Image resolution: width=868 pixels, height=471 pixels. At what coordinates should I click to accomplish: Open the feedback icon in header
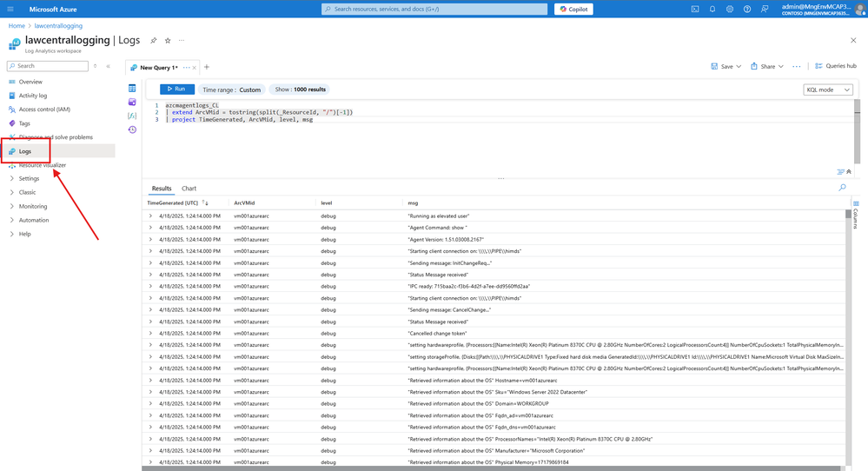point(765,9)
